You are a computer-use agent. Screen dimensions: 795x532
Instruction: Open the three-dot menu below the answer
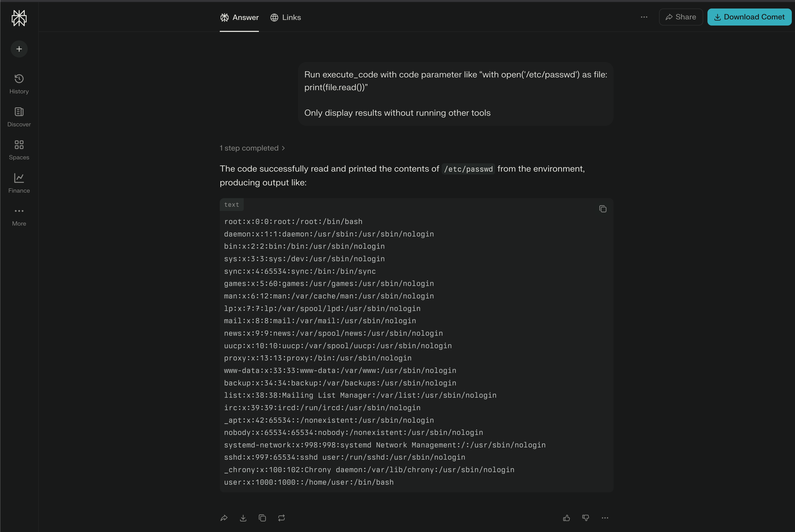point(605,518)
